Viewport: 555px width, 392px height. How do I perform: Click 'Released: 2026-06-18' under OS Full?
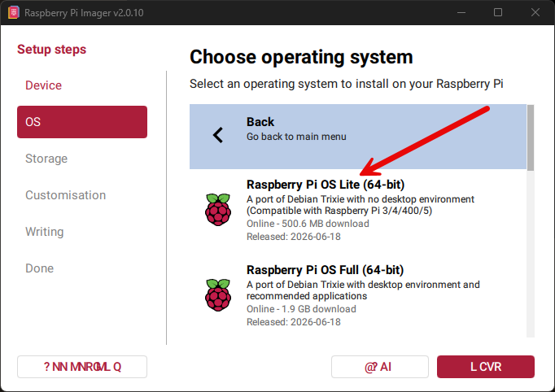[x=294, y=322]
